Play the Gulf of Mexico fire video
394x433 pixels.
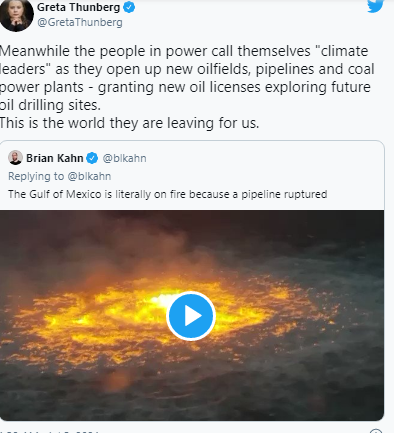click(x=191, y=316)
